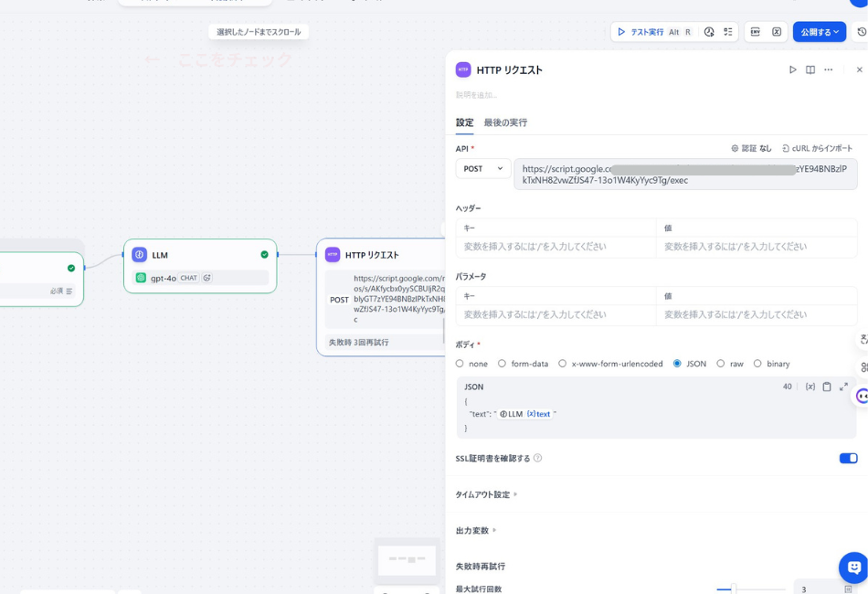868x594 pixels.
Task: Open the three-dot more options menu
Action: click(x=829, y=69)
